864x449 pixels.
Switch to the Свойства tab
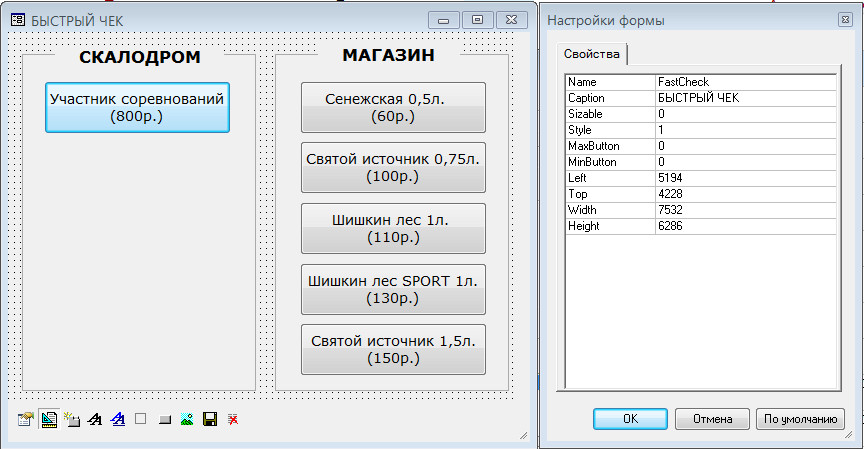point(592,54)
